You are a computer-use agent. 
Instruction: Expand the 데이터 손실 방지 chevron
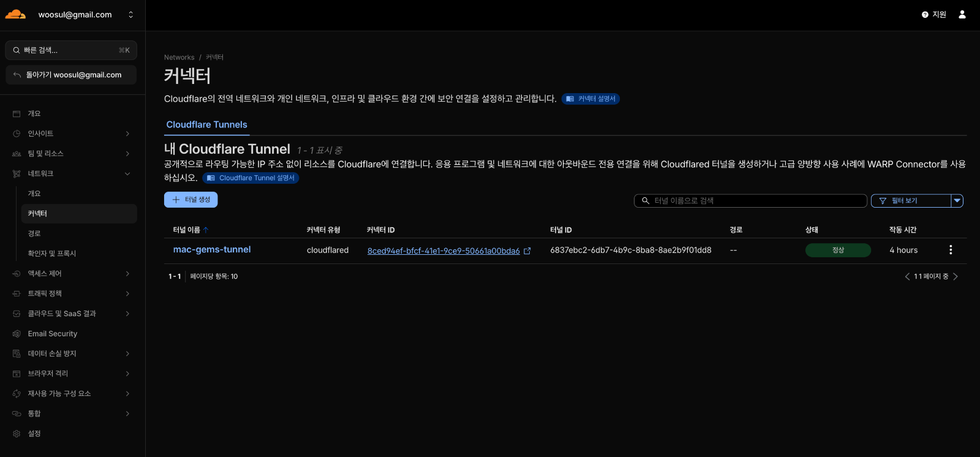pos(127,354)
